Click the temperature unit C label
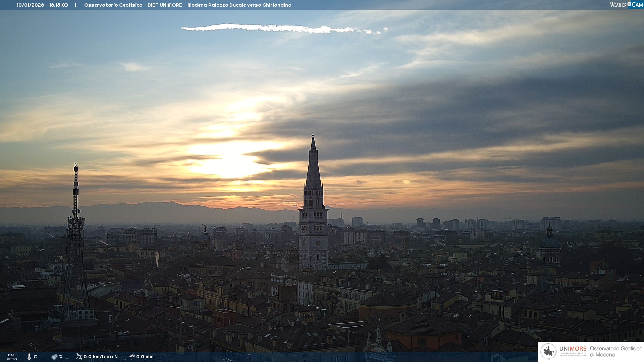Viewport: 644px width, 362px height. coord(35,357)
